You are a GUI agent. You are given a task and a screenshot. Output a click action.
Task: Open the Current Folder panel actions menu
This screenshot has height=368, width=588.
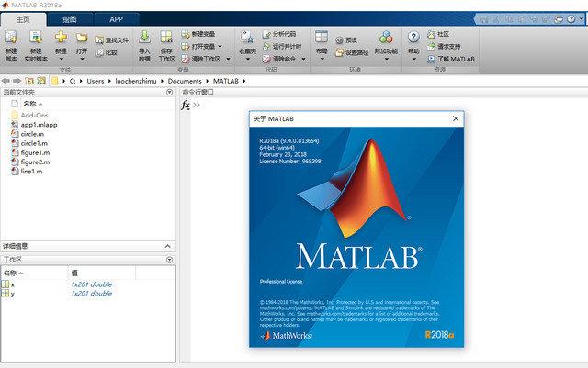click(169, 92)
